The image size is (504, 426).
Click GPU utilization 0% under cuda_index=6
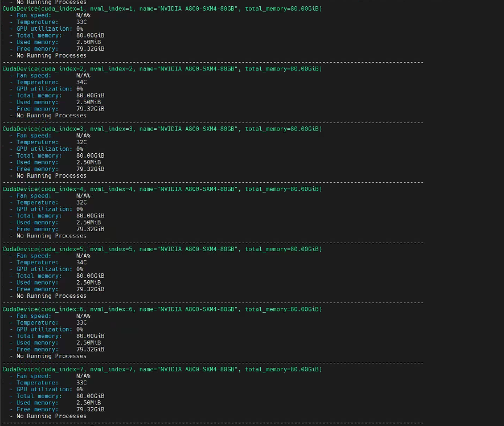pos(50,330)
